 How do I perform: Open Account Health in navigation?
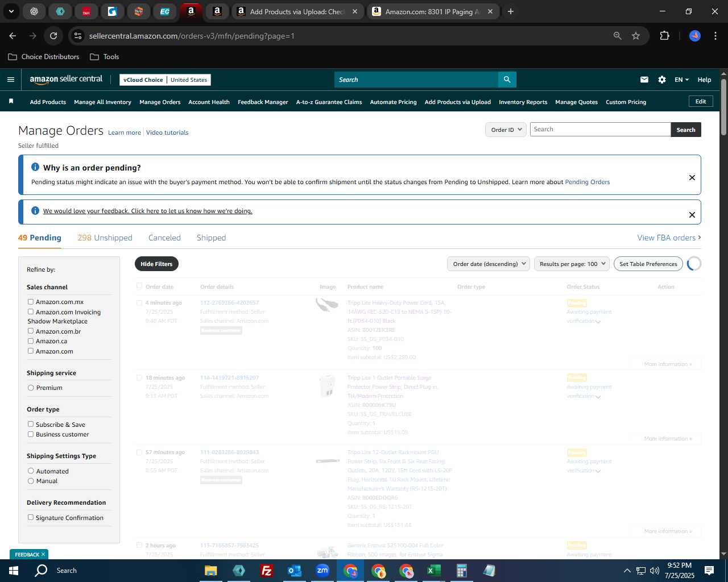coord(209,102)
